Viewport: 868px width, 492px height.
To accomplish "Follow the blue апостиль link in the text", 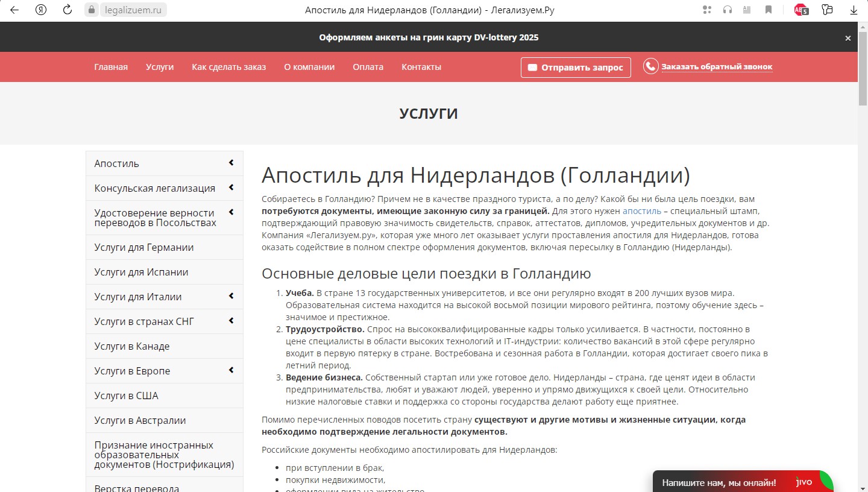I will [642, 211].
